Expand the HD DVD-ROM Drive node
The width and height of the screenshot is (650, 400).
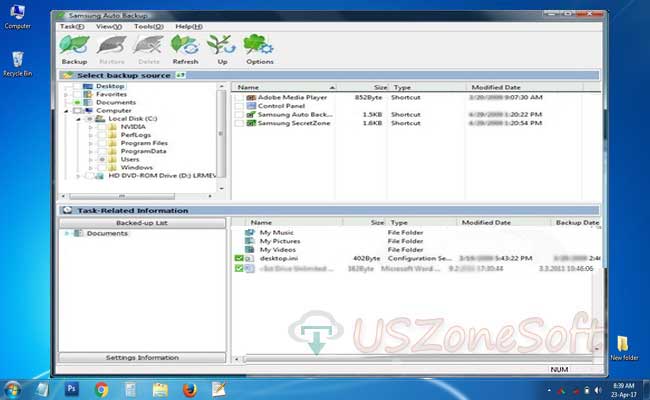78,176
